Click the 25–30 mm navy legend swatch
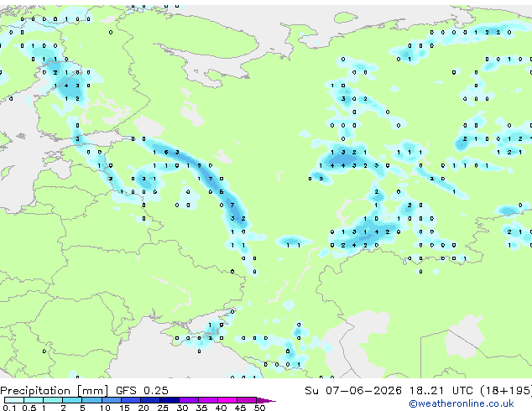The width and height of the screenshot is (532, 411). 170,400
